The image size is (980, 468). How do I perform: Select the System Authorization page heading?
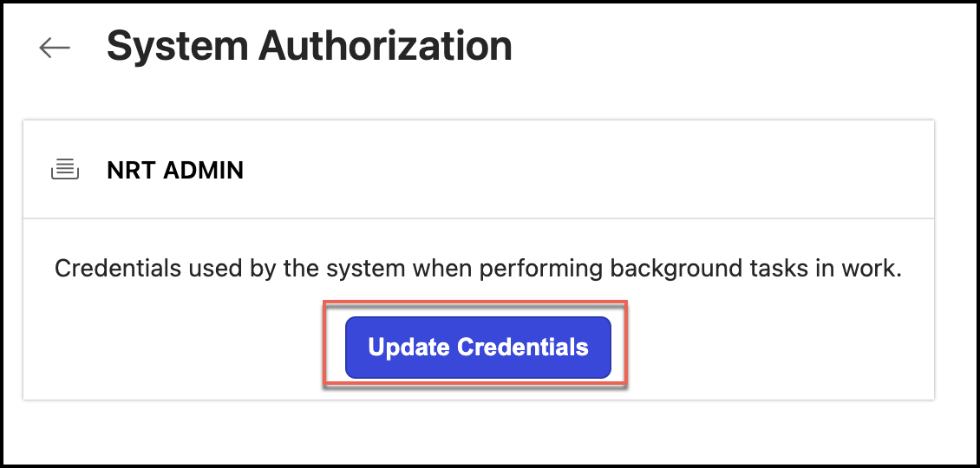[309, 46]
